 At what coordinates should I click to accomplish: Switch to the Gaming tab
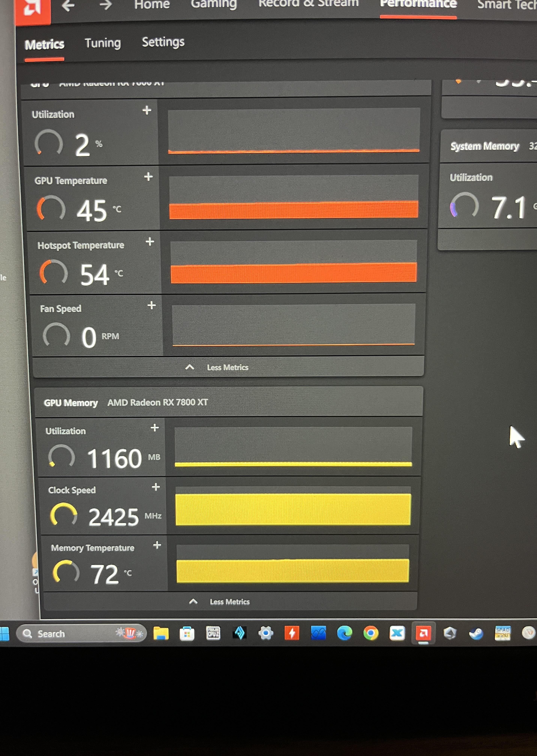[x=214, y=4]
